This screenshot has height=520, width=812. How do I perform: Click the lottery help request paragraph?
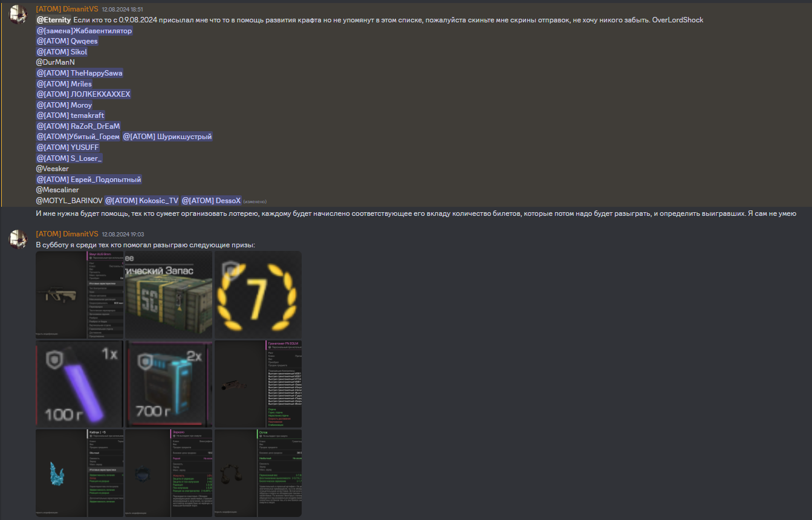[x=417, y=213]
